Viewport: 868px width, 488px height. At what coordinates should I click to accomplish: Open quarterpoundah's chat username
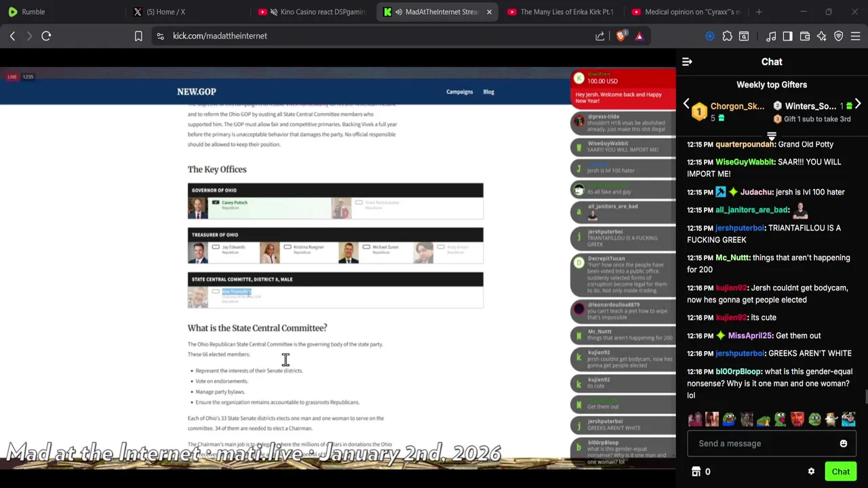(x=745, y=144)
